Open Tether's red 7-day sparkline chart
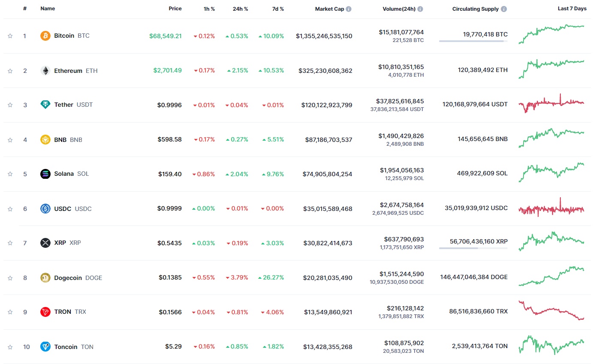 click(x=551, y=103)
